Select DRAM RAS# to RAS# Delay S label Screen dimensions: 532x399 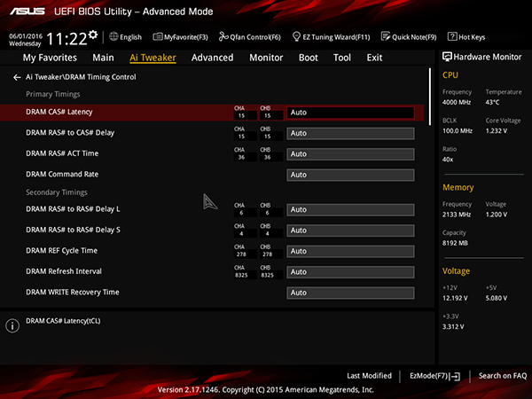(x=73, y=230)
